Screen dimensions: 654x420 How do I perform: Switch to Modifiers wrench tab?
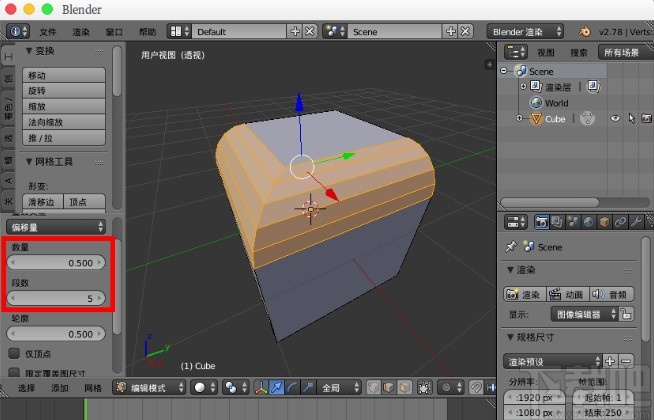636,222
